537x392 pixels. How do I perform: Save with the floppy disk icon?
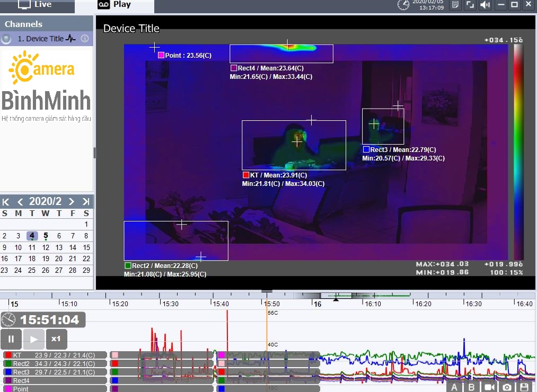point(524,387)
